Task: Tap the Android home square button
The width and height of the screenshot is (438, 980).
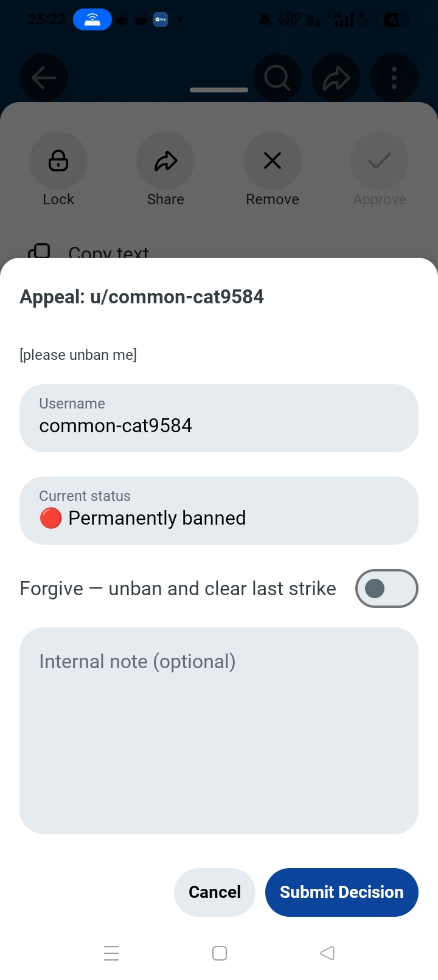Action: coord(220,953)
